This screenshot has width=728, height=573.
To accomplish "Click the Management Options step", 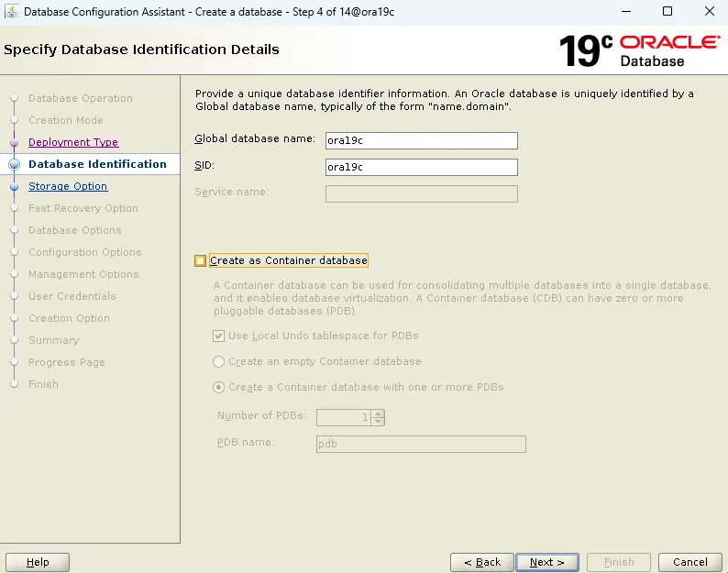I will [x=83, y=274].
